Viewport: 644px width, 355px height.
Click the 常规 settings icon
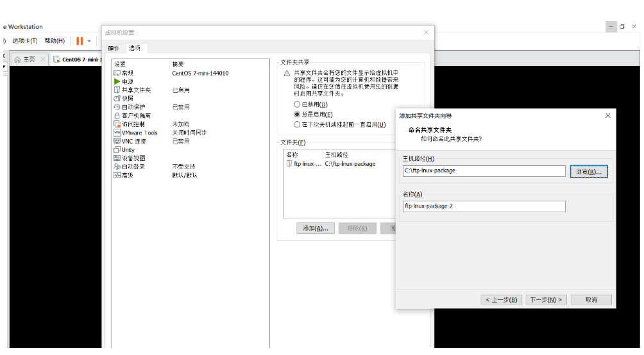click(x=117, y=73)
